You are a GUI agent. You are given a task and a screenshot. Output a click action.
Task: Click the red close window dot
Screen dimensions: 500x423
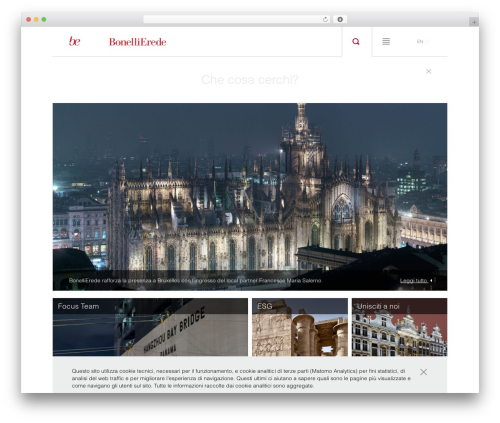29,19
